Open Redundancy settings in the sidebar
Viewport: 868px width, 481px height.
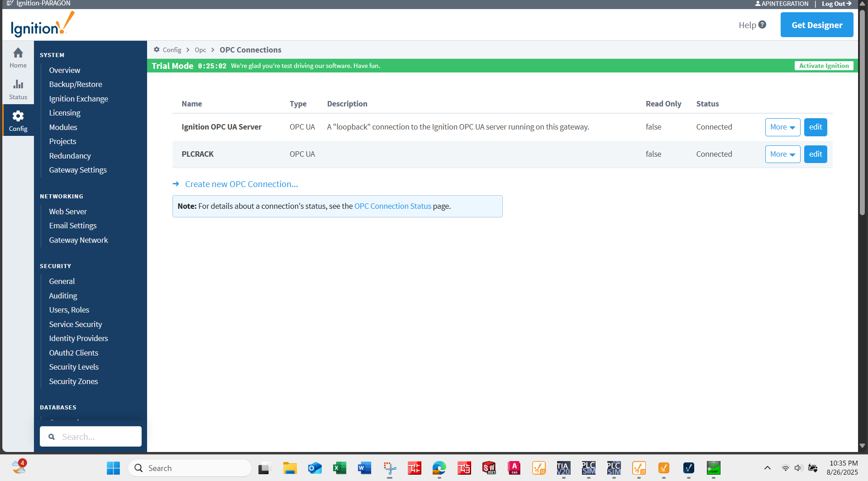tap(70, 156)
